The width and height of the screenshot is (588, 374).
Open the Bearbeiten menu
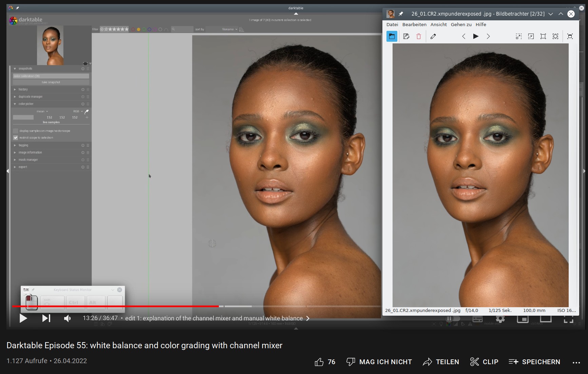414,24
